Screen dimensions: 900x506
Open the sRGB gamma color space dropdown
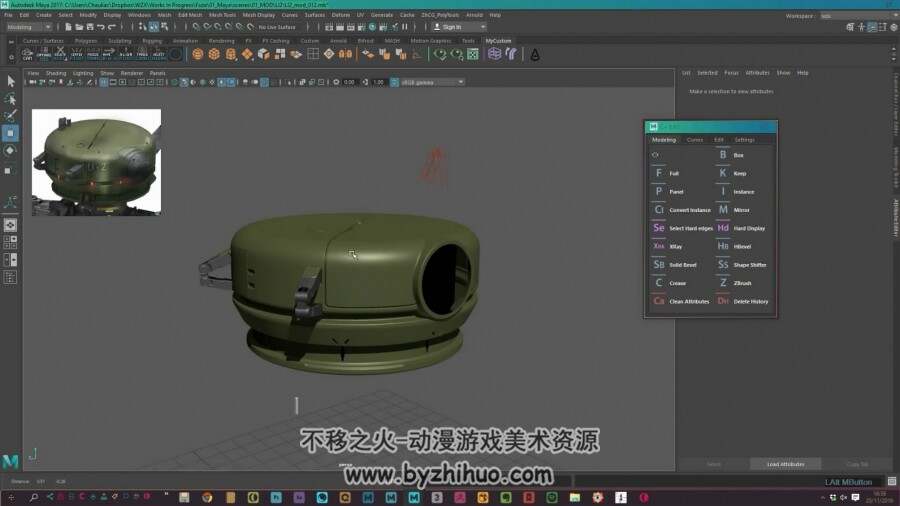click(x=432, y=82)
